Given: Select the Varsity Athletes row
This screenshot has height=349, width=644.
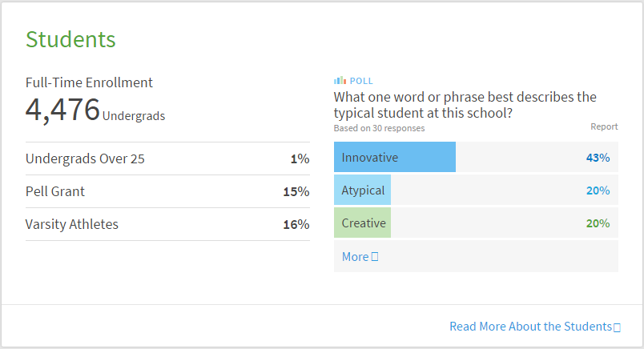Looking at the screenshot, I should point(167,225).
